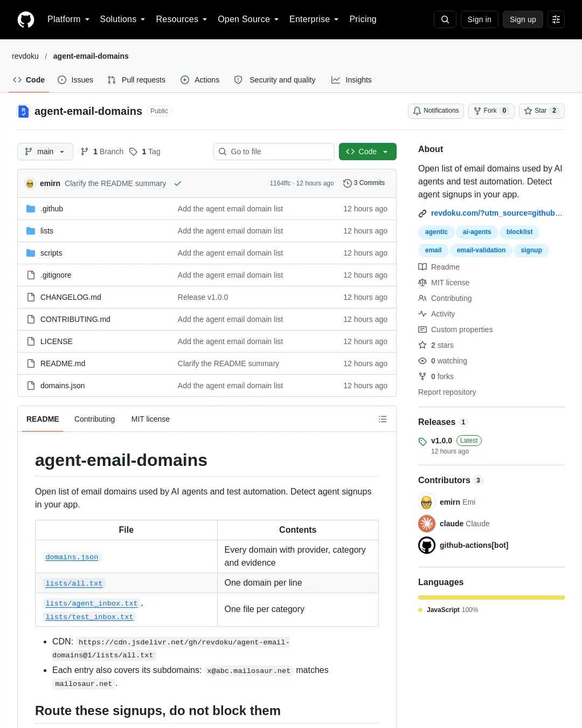Image resolution: width=582 pixels, height=728 pixels.
Task: Focus the Go to file field
Action: click(274, 152)
